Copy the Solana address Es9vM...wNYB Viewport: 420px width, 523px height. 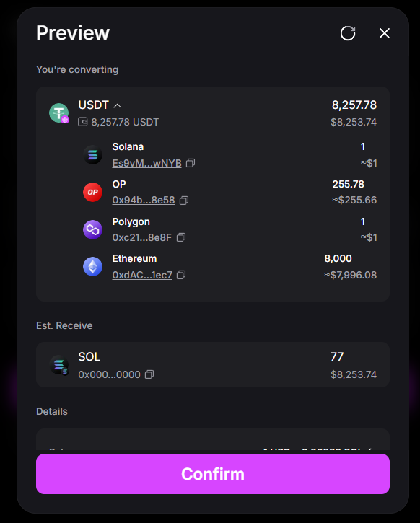click(x=191, y=163)
